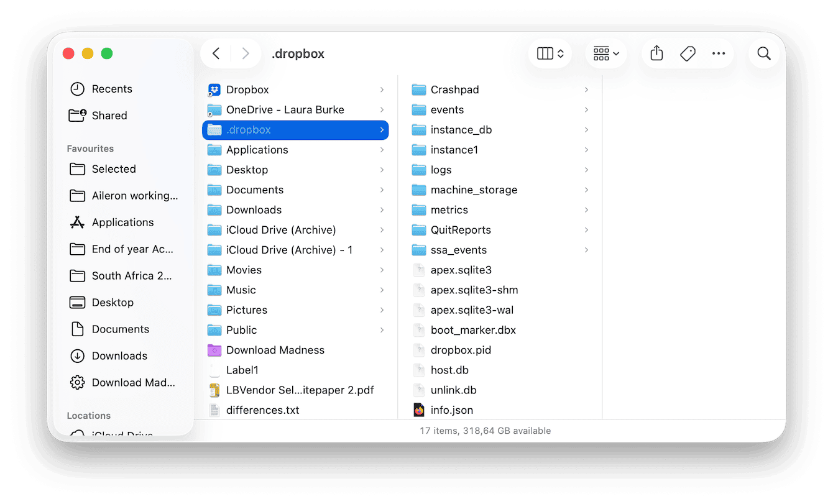This screenshot has height=504, width=833.
Task: Open the Share icon in toolbar
Action: point(656,53)
